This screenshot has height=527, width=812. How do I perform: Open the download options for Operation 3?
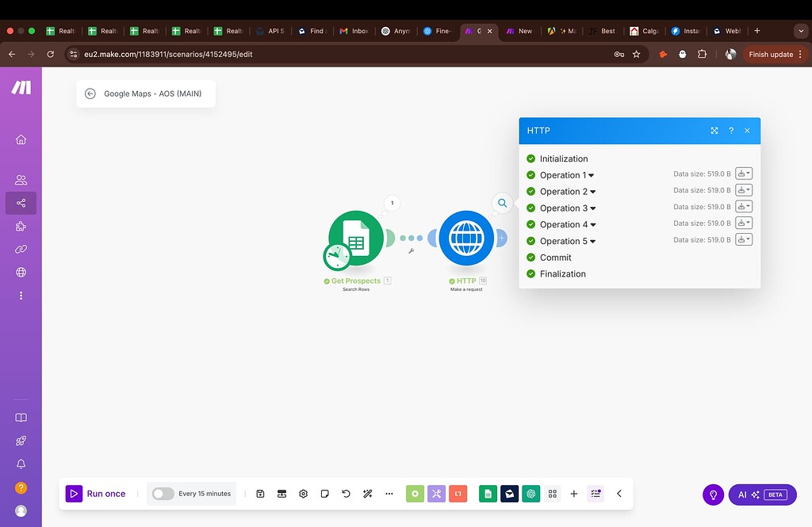pos(743,206)
